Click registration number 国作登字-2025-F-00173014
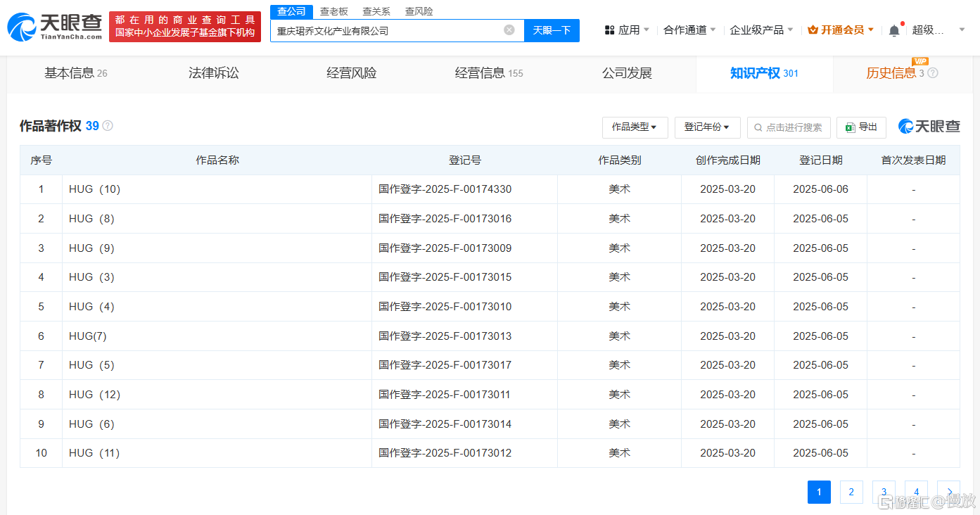 click(445, 424)
